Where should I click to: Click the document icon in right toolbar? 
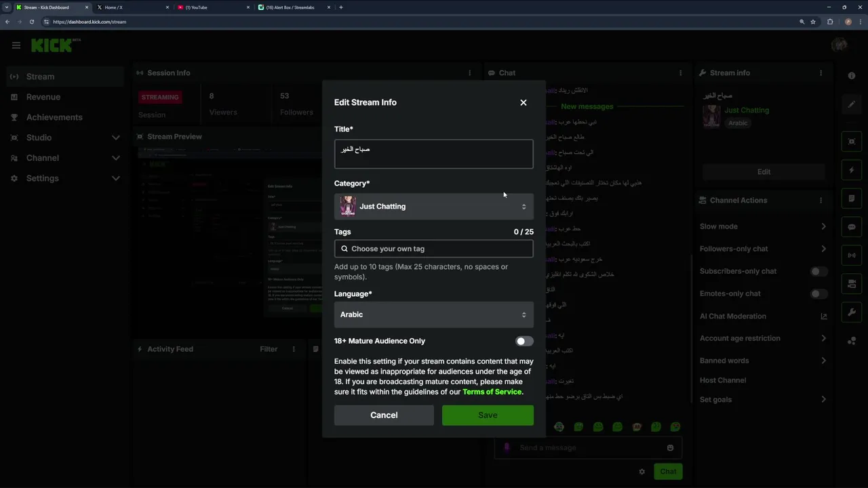(x=852, y=199)
